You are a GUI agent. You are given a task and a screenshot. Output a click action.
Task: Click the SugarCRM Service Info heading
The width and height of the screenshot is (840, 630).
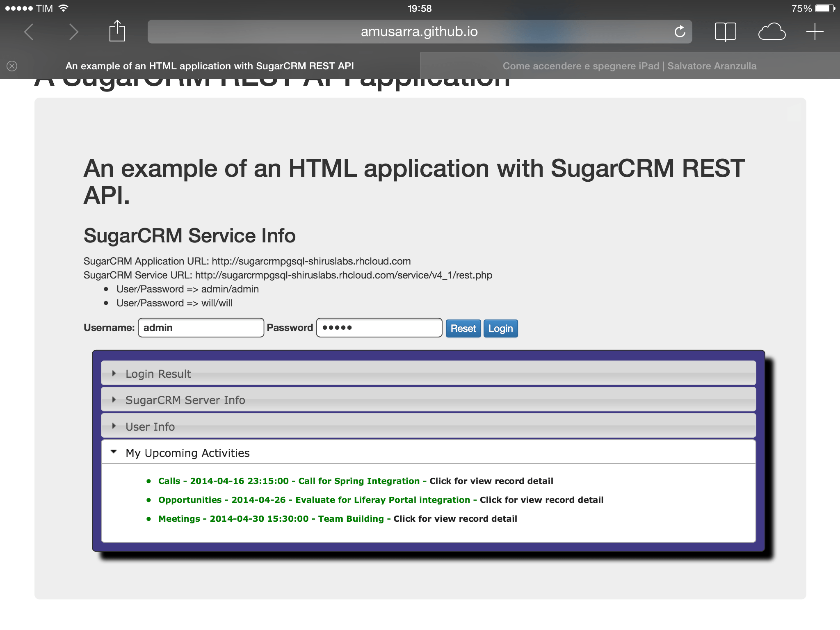pos(189,236)
